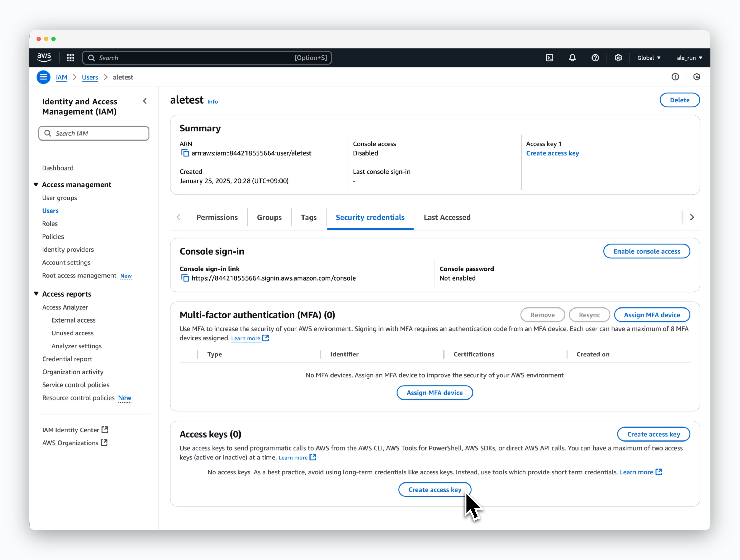
Task: Open the Info link next to aletest
Action: click(213, 102)
